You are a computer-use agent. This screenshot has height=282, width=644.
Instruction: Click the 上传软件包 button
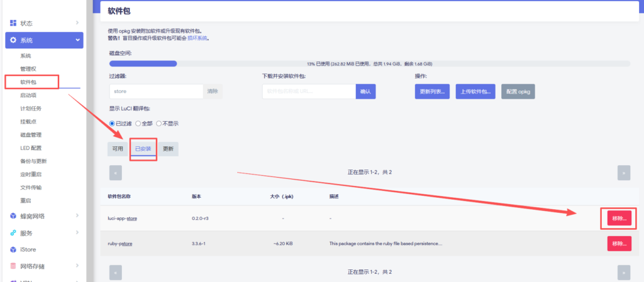coord(475,92)
